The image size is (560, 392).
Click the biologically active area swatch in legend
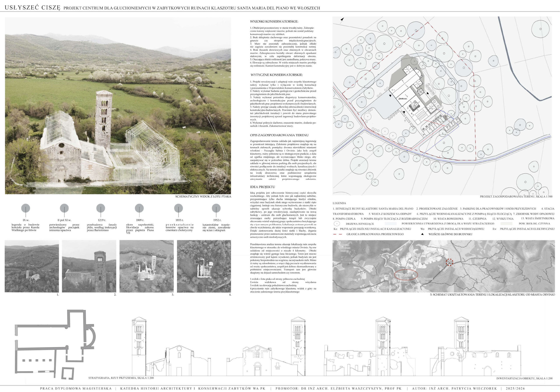pyautogui.click(x=506, y=223)
